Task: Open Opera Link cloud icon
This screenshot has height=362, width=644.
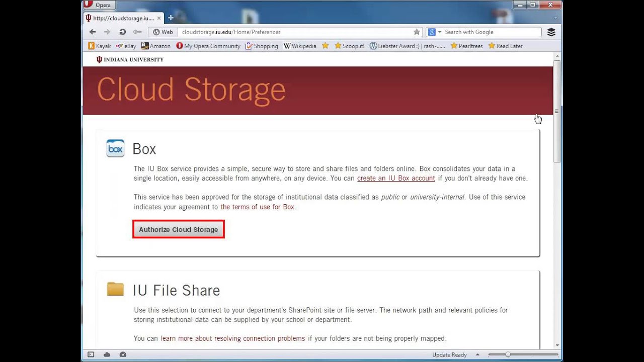Action: [x=107, y=354]
